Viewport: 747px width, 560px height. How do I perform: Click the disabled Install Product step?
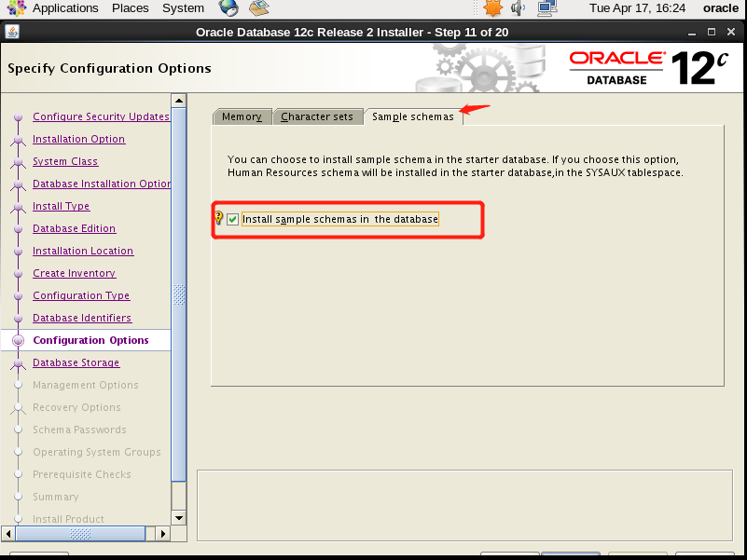(68, 519)
